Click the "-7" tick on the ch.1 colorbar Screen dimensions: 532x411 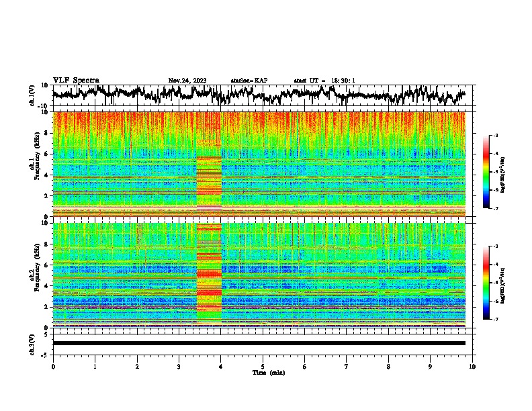pos(495,208)
